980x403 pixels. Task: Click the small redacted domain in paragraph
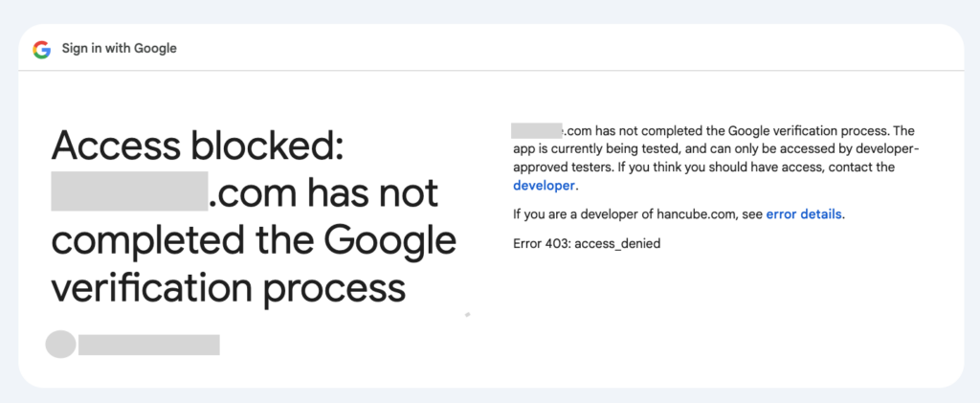(x=538, y=130)
